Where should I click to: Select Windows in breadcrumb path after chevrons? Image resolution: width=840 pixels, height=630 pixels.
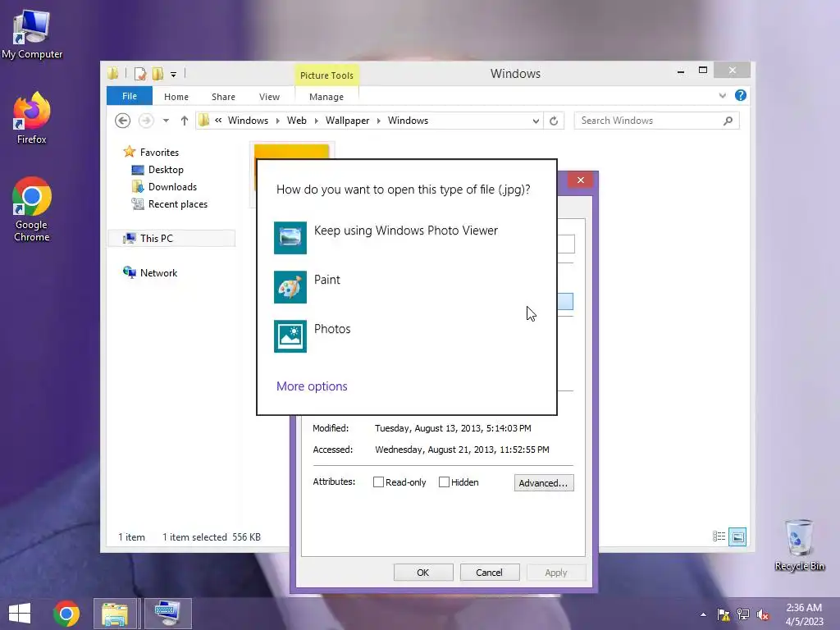248,121
